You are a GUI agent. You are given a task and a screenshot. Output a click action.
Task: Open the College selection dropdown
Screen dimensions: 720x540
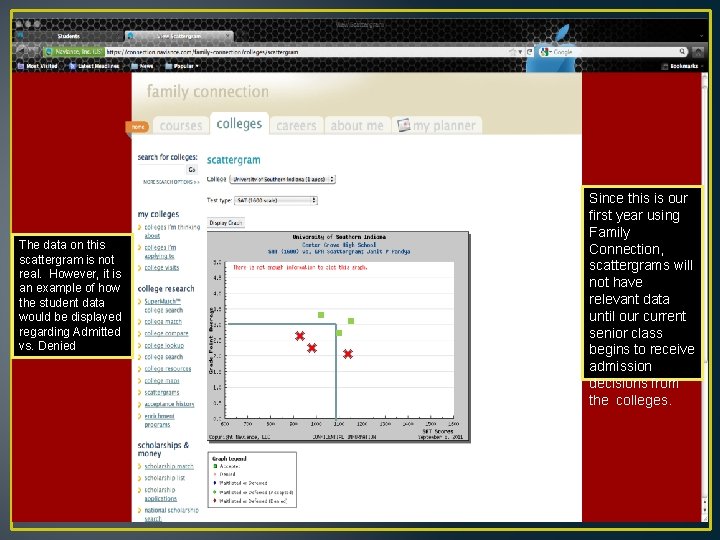coord(282,179)
